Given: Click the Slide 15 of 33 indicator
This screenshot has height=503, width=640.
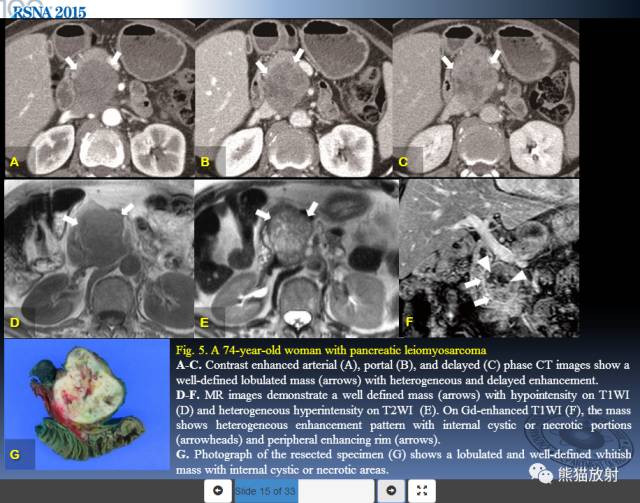Looking at the screenshot, I should 266,491.
